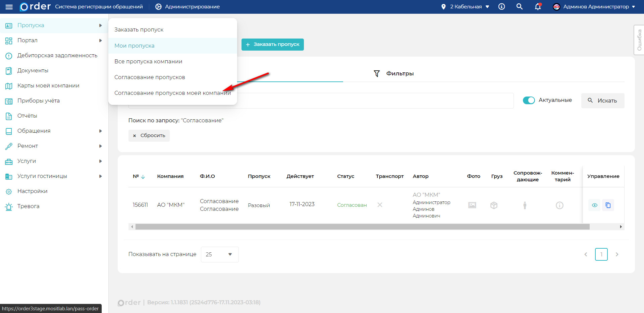The image size is (644, 313).
Task: Open the search magnifier in header
Action: (x=519, y=7)
